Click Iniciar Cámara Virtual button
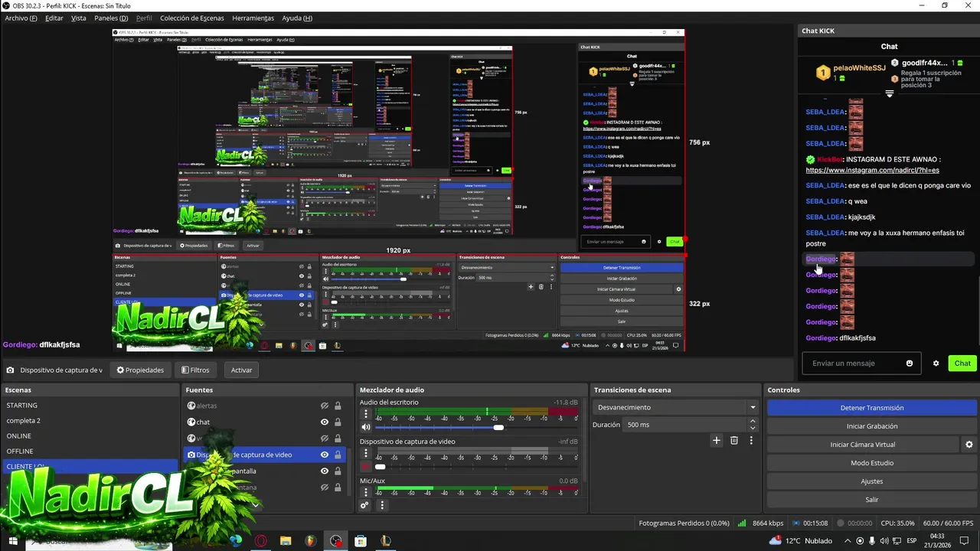980x551 pixels. pyautogui.click(x=862, y=445)
